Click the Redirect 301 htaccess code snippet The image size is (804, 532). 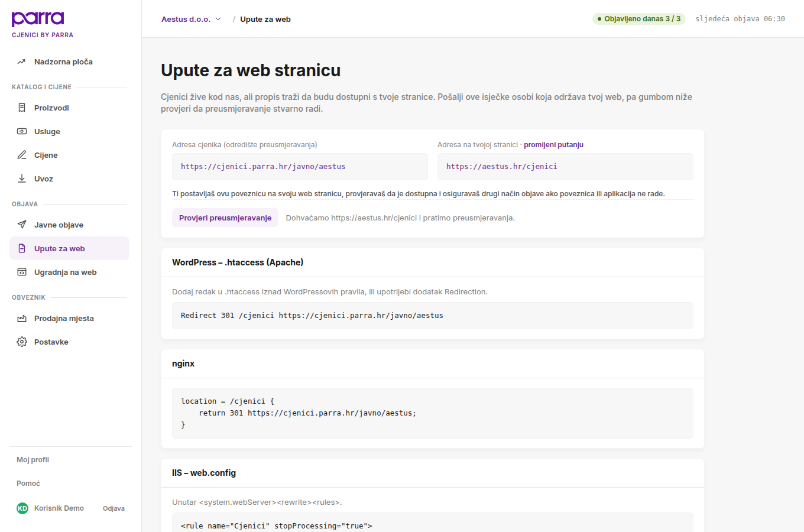[433, 316]
